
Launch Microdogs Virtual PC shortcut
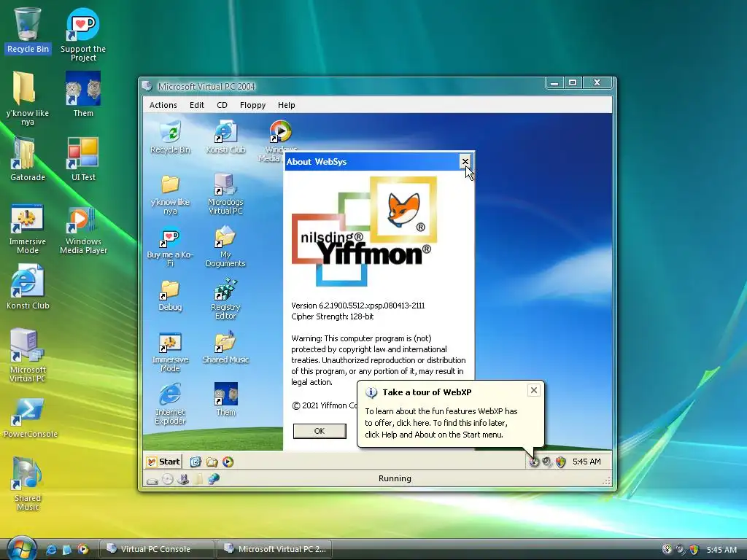pos(225,193)
